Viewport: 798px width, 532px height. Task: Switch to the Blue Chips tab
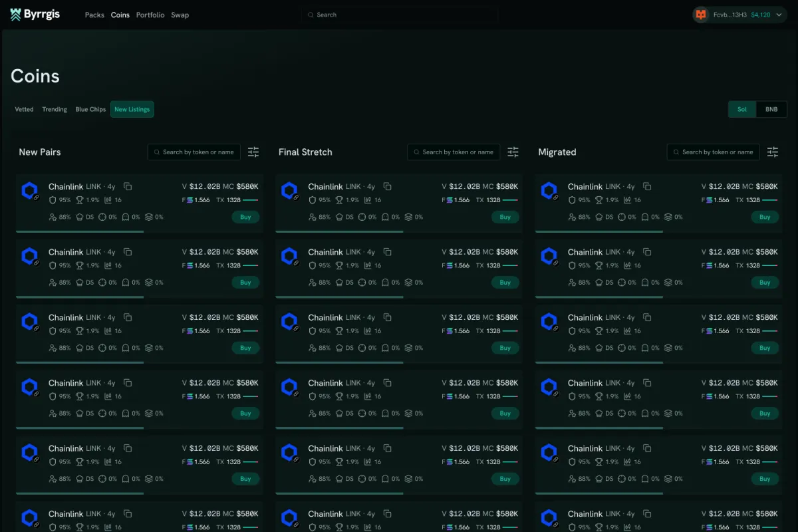[90, 109]
